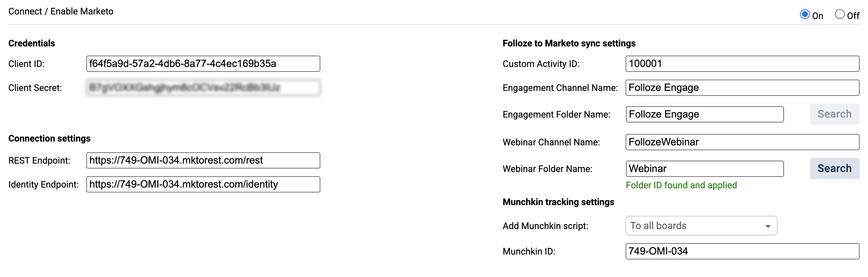Click the dropdown arrow beside 'To all boards'

tap(768, 226)
